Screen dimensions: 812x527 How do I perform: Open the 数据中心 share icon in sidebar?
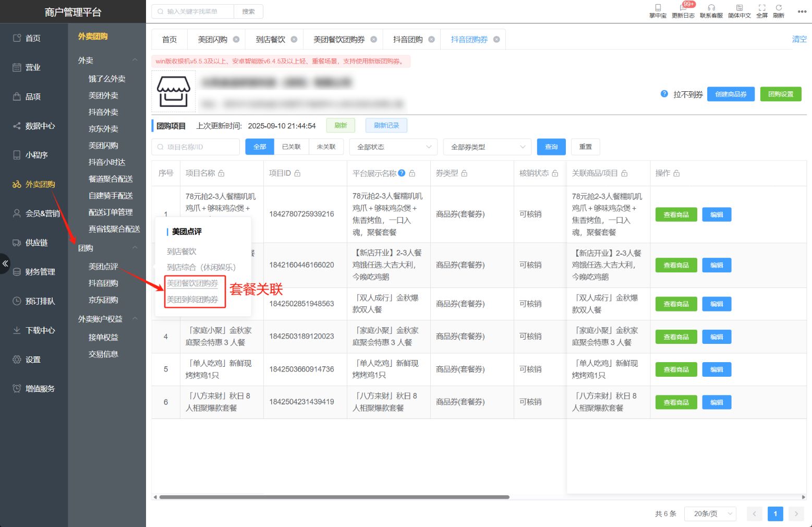click(x=17, y=126)
